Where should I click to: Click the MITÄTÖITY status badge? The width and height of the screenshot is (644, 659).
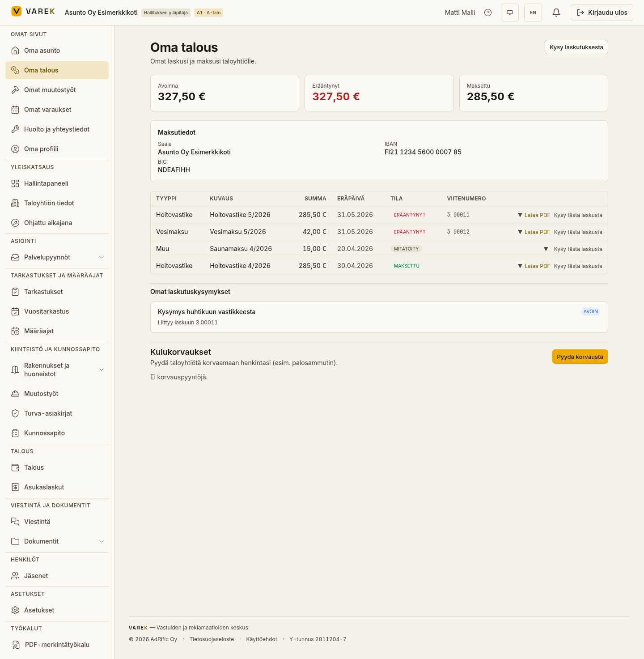pyautogui.click(x=406, y=249)
